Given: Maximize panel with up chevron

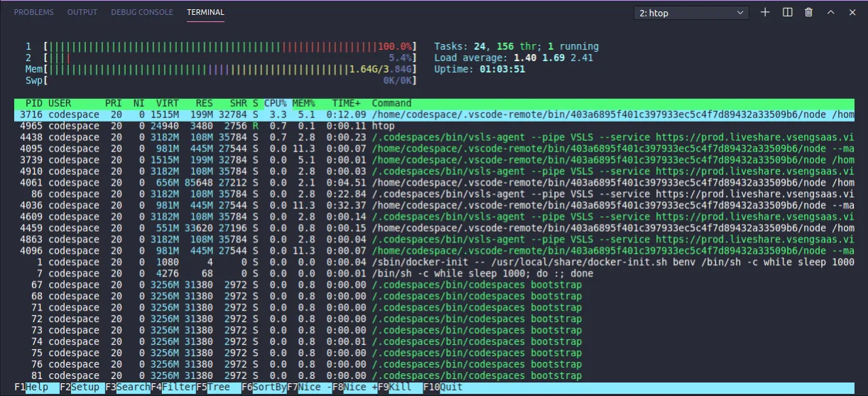Looking at the screenshot, I should click(x=830, y=12).
